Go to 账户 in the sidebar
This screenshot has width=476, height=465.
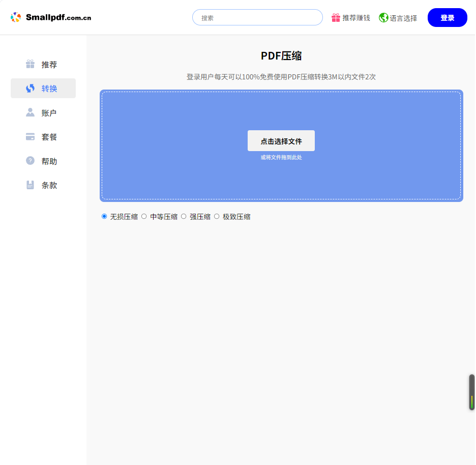pos(43,112)
